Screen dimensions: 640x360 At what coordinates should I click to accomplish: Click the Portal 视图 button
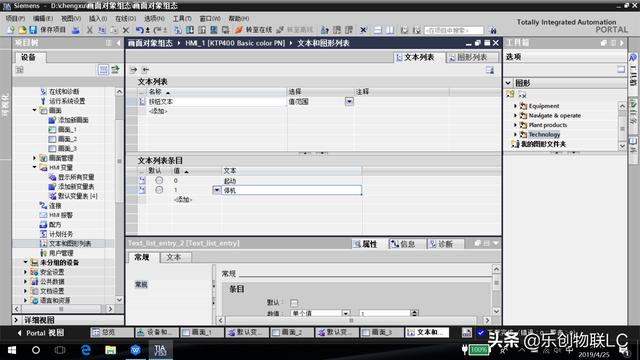click(x=40, y=333)
